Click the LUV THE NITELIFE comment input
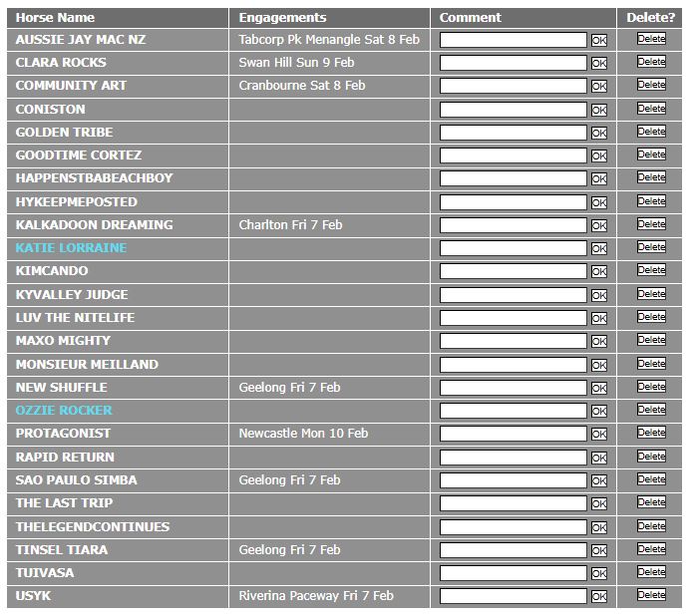This screenshot has height=616, width=696. [514, 318]
